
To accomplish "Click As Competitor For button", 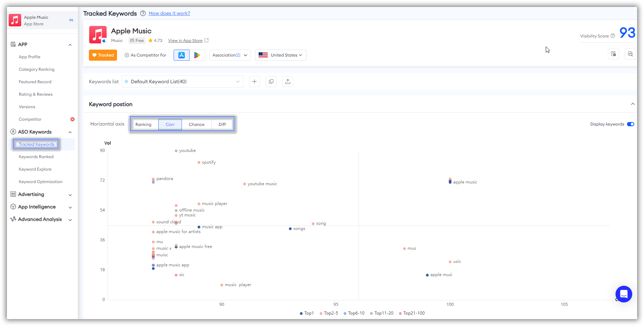I will [x=145, y=55].
